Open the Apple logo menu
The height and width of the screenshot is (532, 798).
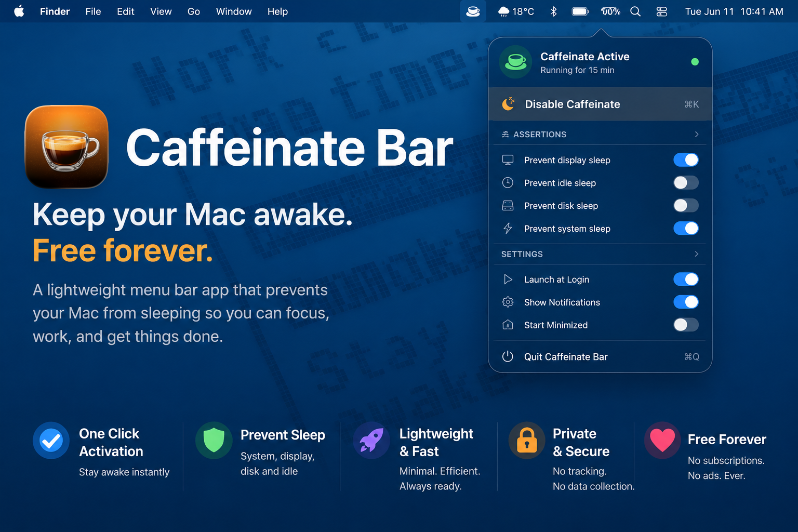click(x=19, y=11)
